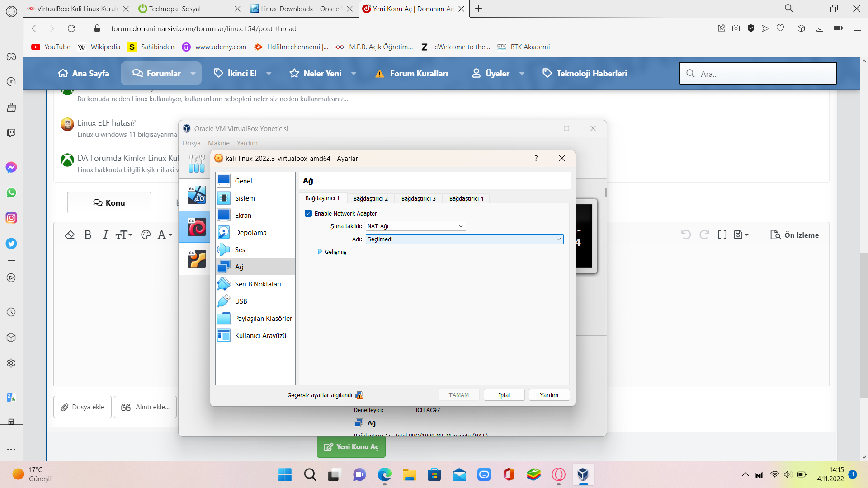Open the Depolama settings category

250,233
